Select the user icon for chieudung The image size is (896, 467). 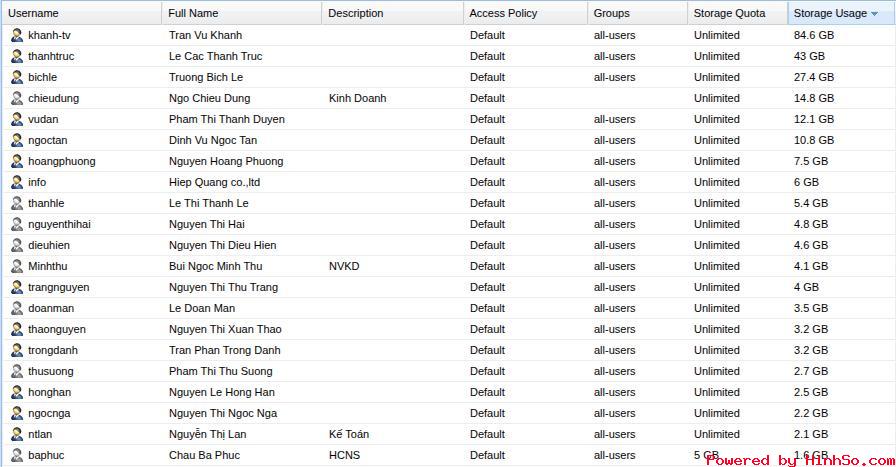pyautogui.click(x=17, y=98)
